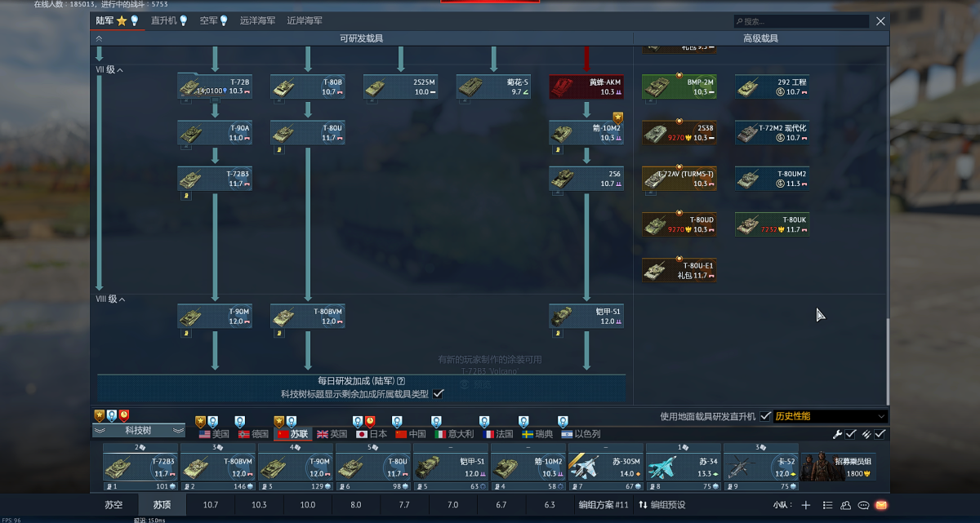Click double-chevron collapse beside 可研发载具 header
The width and height of the screenshot is (980, 523).
(x=99, y=38)
